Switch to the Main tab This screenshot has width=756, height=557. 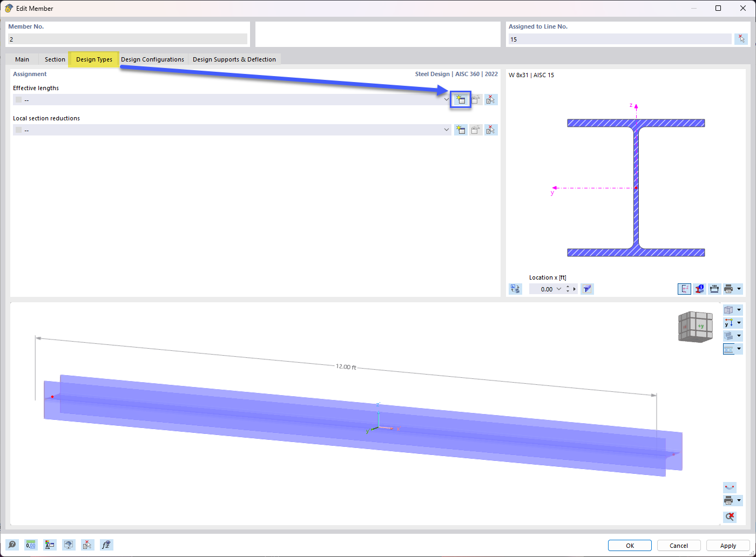pos(22,59)
